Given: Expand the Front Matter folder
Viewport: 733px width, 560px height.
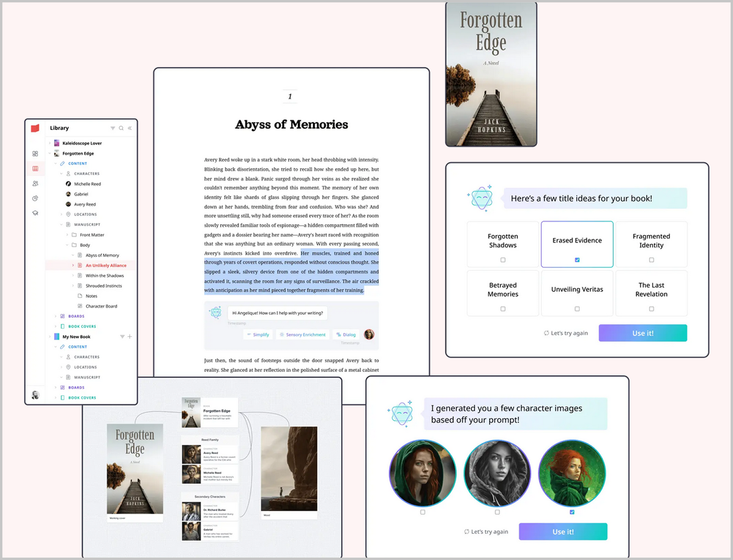Looking at the screenshot, I should (67, 235).
